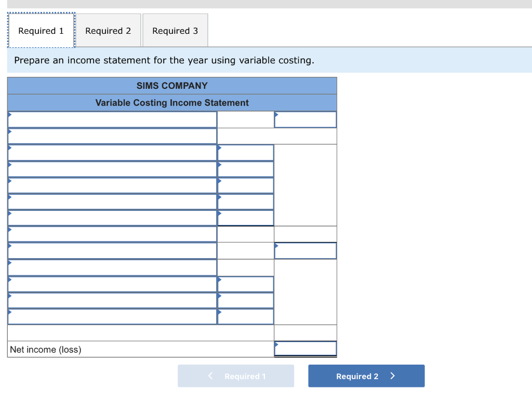Click the greyed Required 1 previous button
The height and width of the screenshot is (402, 532).
(236, 376)
